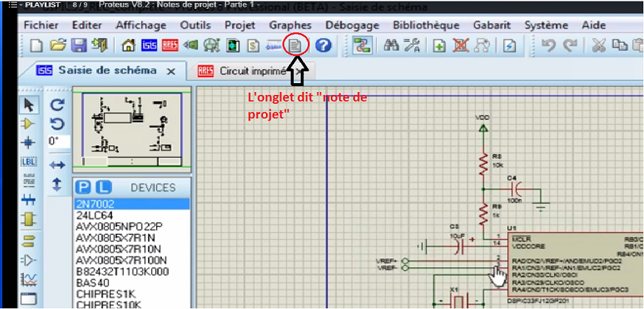Open the Design Explorer icon
Screen dimensions: 644x309
[233, 46]
